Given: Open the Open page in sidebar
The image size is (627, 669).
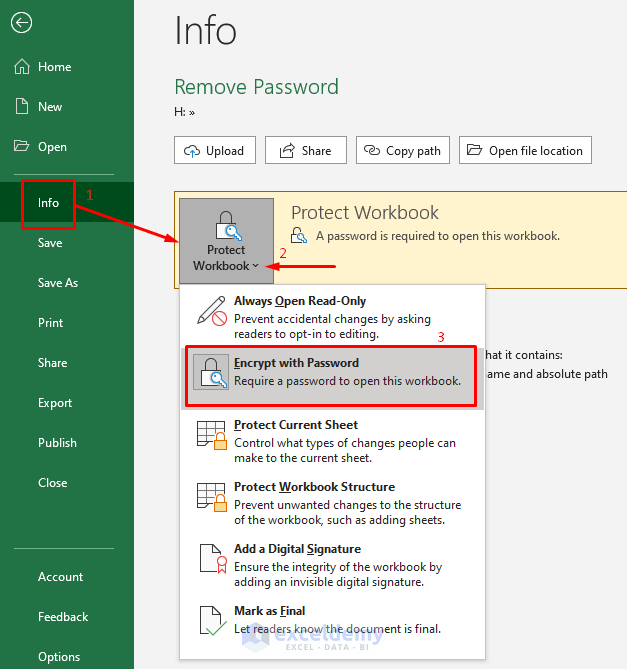Looking at the screenshot, I should (x=67, y=147).
